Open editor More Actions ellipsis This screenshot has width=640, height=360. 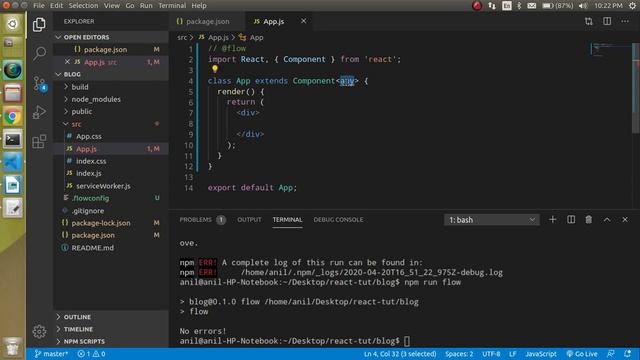625,21
